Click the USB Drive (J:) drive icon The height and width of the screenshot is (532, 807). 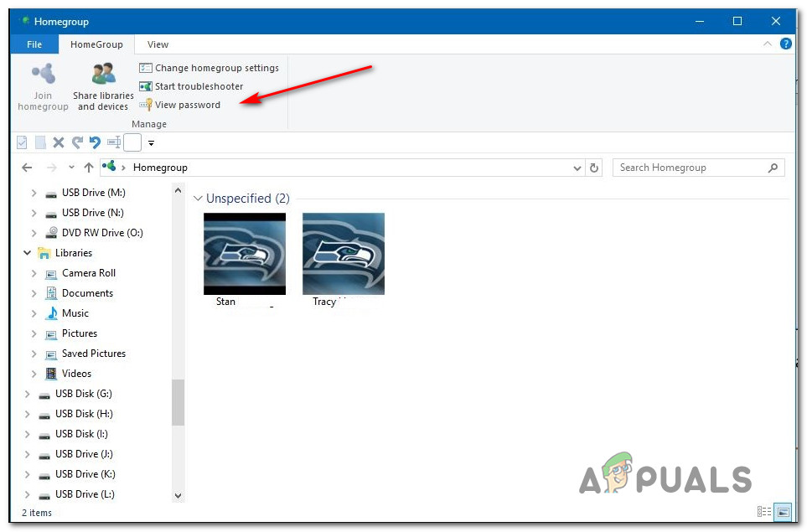tap(44, 455)
